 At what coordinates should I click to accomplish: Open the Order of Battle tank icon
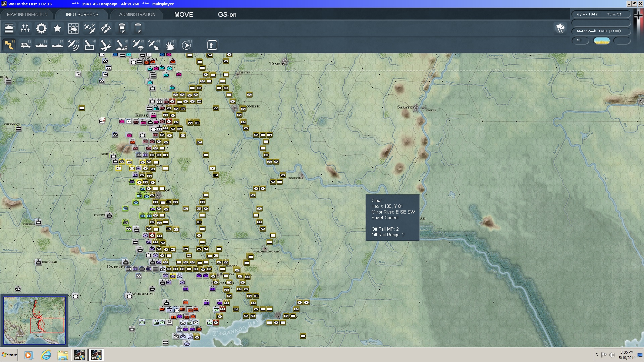[9, 28]
